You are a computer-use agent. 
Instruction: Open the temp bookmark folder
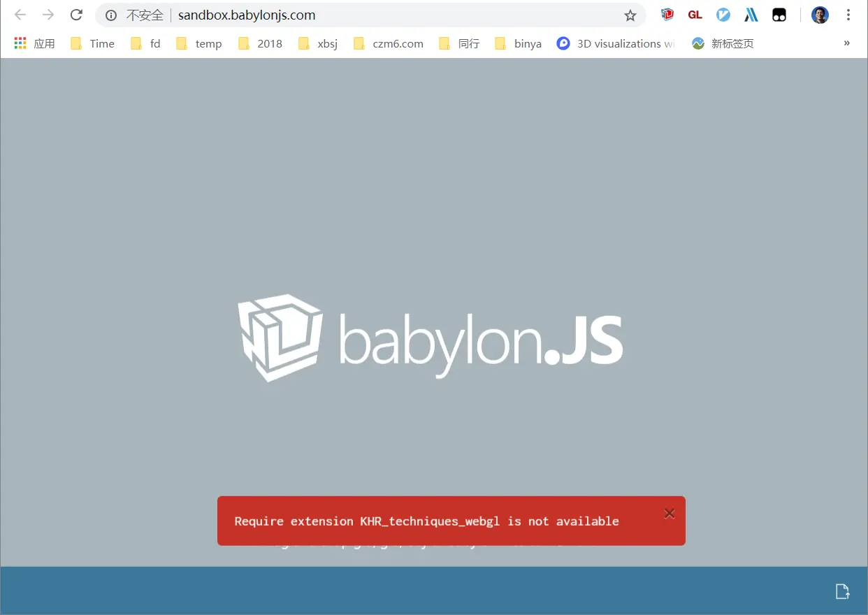199,43
